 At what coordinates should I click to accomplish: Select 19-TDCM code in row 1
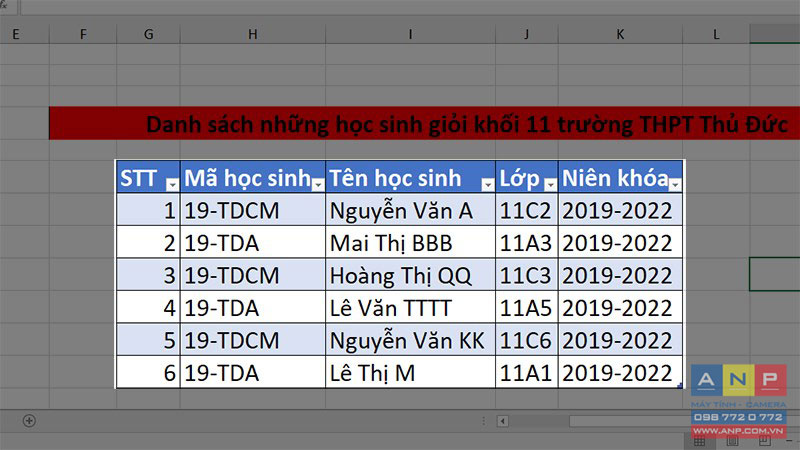click(x=253, y=210)
